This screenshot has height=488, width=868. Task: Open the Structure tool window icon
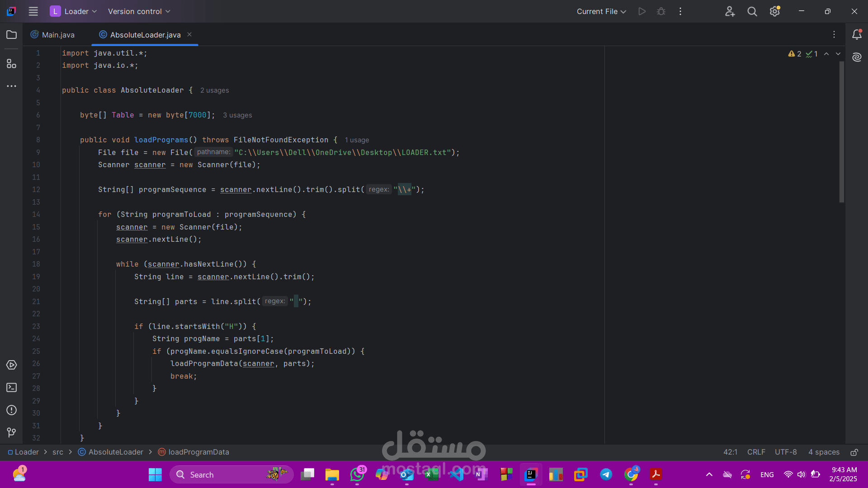click(x=11, y=64)
